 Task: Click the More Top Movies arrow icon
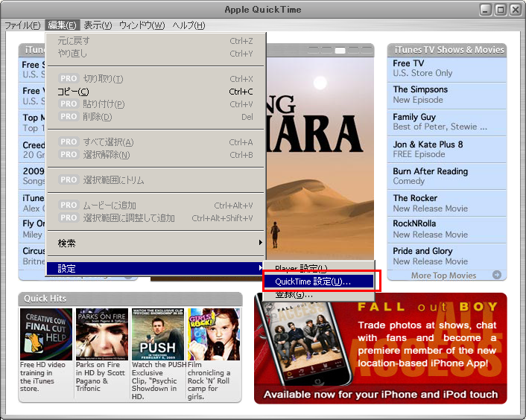pyautogui.click(x=497, y=275)
